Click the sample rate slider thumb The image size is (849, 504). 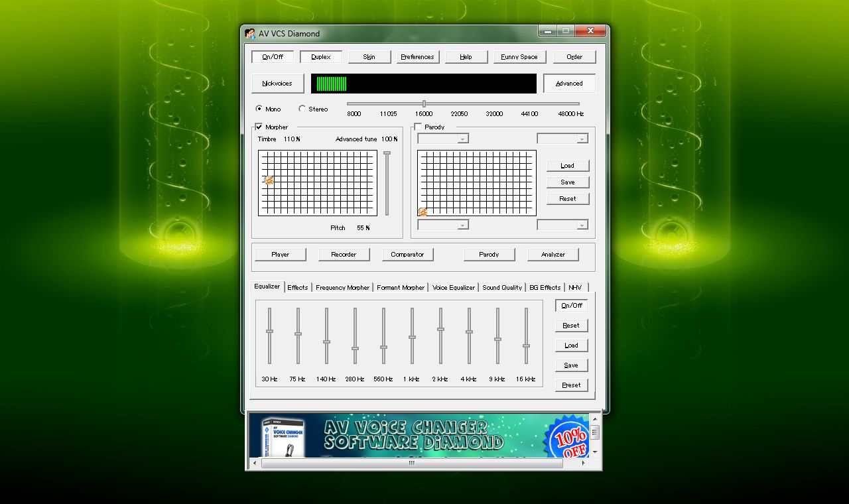(424, 103)
